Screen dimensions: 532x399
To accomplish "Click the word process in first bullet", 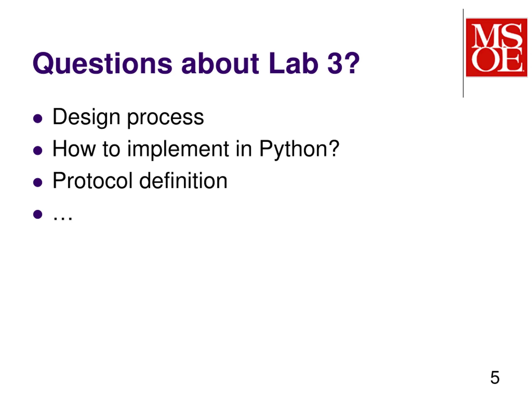I will pos(165,118).
